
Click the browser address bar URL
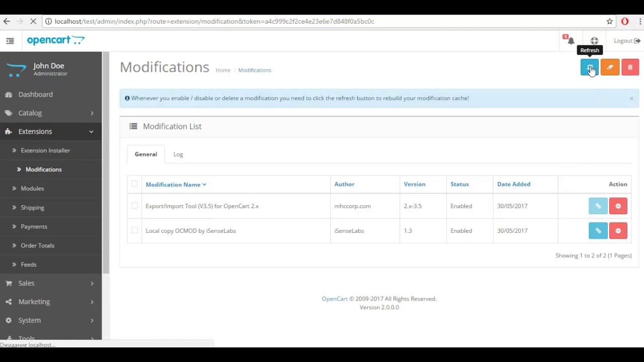click(214, 21)
